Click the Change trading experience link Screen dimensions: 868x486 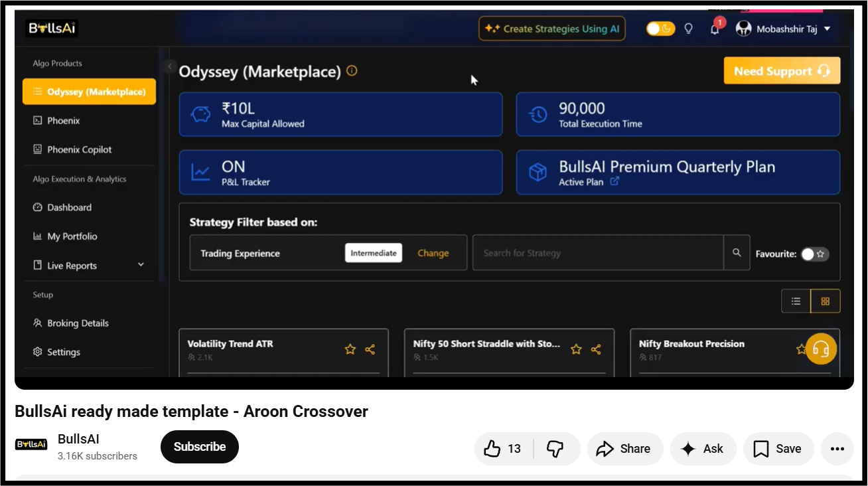click(x=433, y=253)
